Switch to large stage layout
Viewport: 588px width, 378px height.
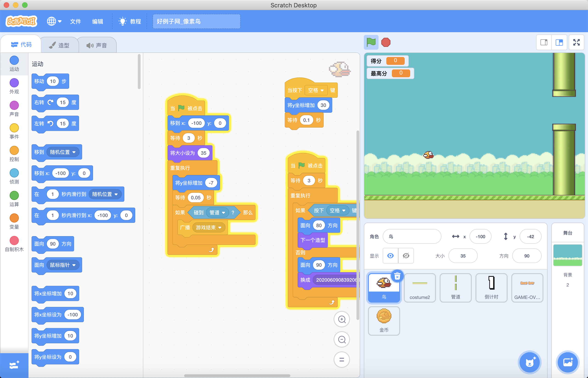[559, 43]
